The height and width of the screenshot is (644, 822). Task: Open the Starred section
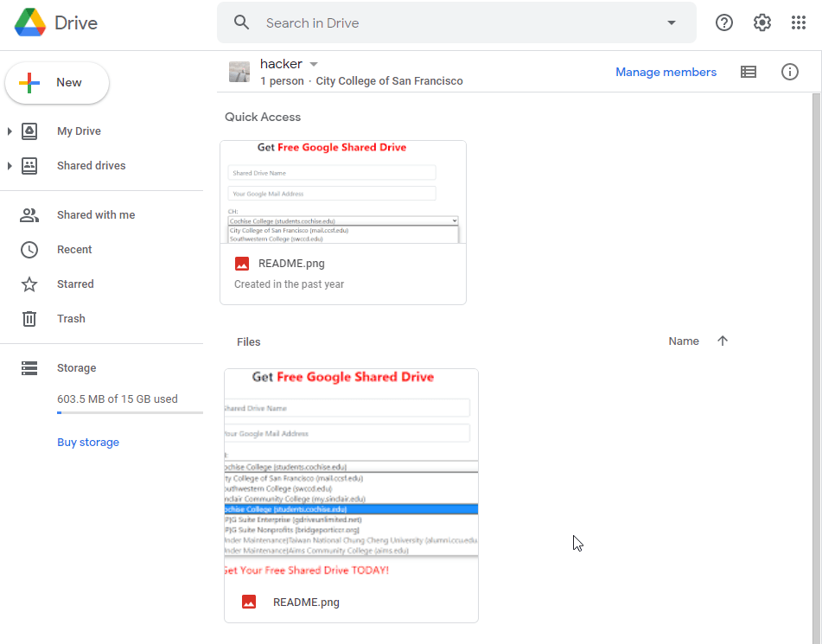coord(75,284)
